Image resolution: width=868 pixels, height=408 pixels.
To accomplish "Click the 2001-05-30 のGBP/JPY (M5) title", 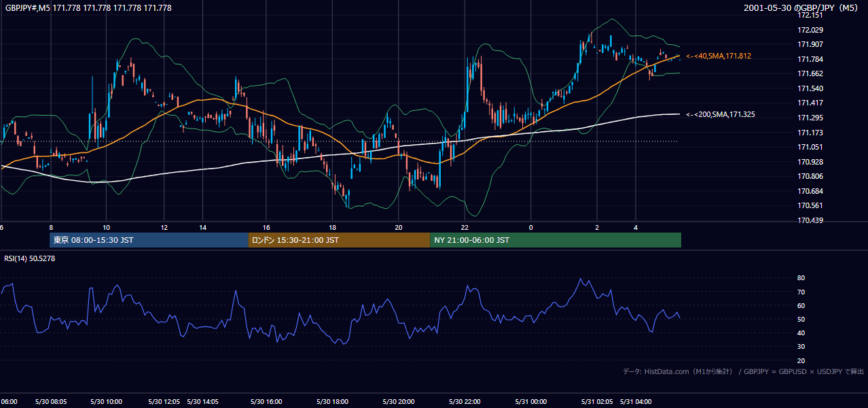I will click(x=801, y=7).
